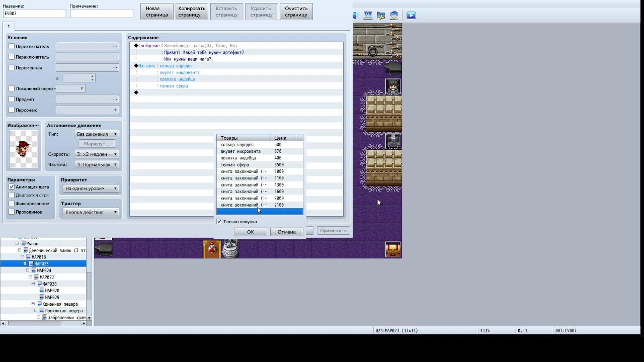Enable the Переменная condition checkbox

[x=12, y=67]
